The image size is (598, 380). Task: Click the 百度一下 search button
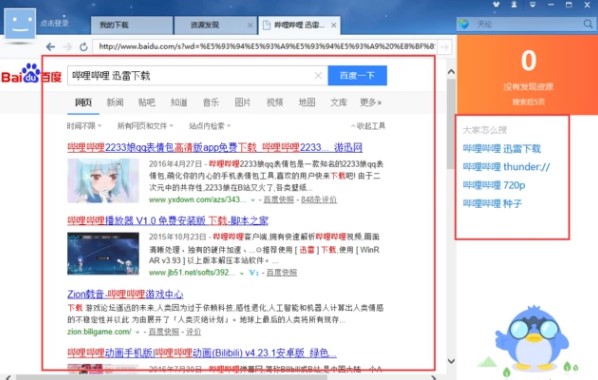[357, 76]
